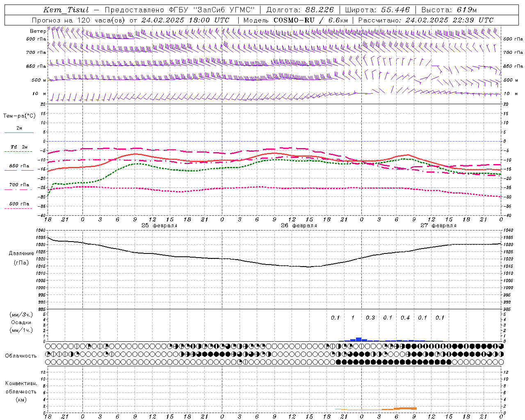Screen dimensions: 525x420
Task: Select the text 'Предоставлено ФГБУ "ЗапСиб УГМС"'
Action: point(179,10)
